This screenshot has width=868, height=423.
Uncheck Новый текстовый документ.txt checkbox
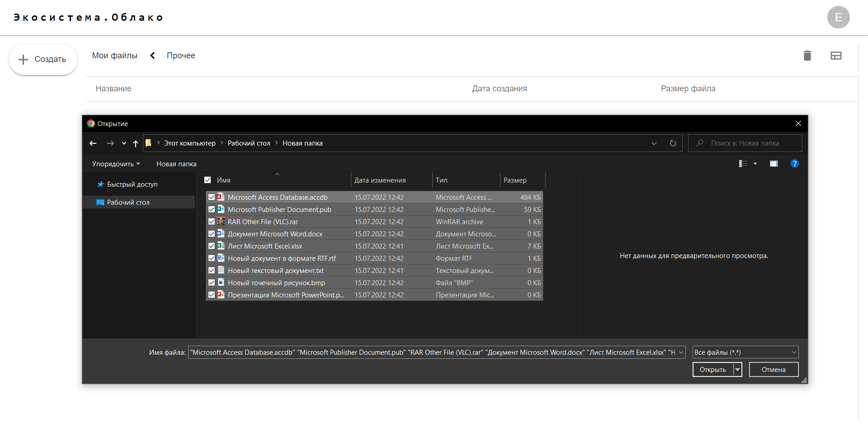[x=211, y=270]
